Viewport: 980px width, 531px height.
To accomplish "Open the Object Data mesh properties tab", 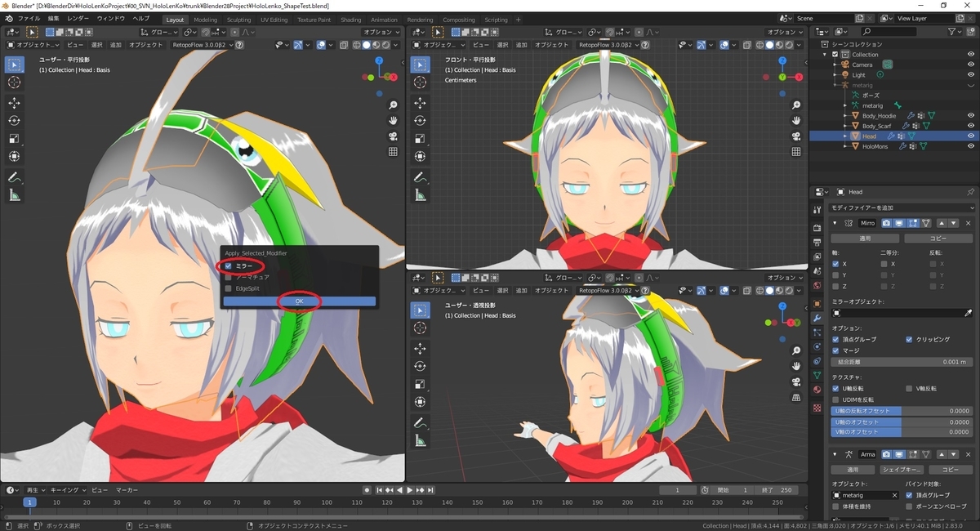I will point(817,375).
